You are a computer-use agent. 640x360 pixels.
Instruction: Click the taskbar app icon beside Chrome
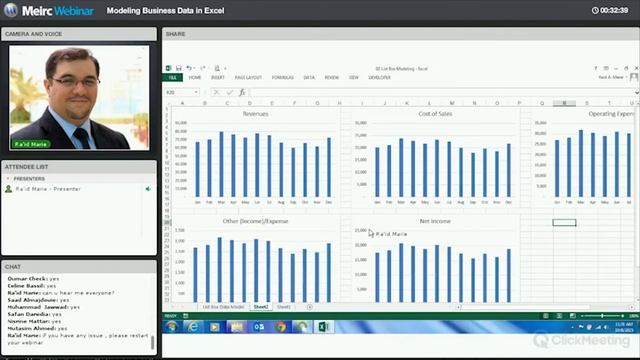[302, 327]
